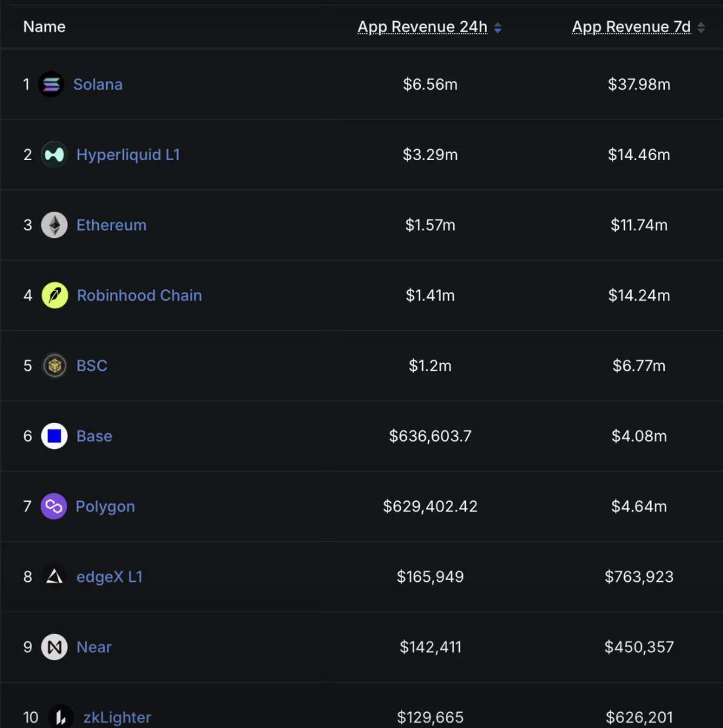Click the Ethereum diamond logo icon
723x728 pixels.
click(54, 225)
